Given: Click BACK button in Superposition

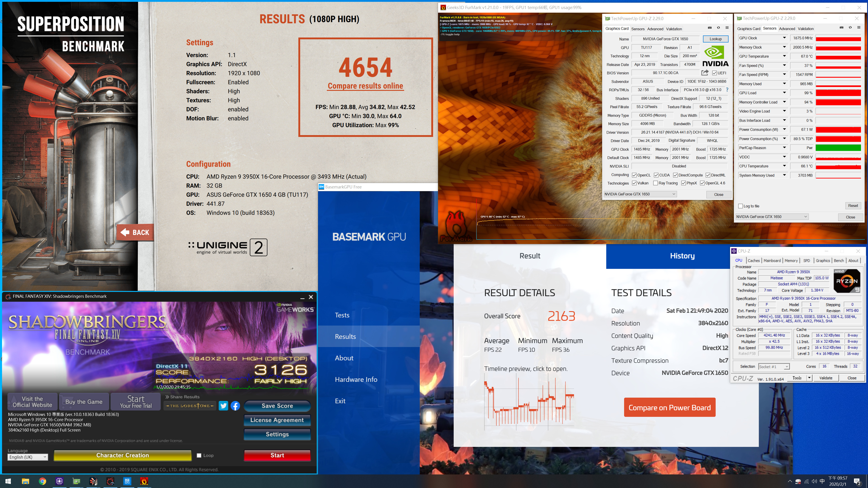Looking at the screenshot, I should point(135,232).
